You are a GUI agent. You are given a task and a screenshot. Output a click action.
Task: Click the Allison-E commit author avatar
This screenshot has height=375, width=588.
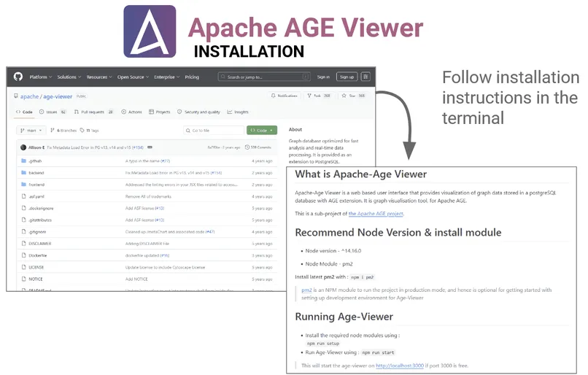[x=23, y=147]
